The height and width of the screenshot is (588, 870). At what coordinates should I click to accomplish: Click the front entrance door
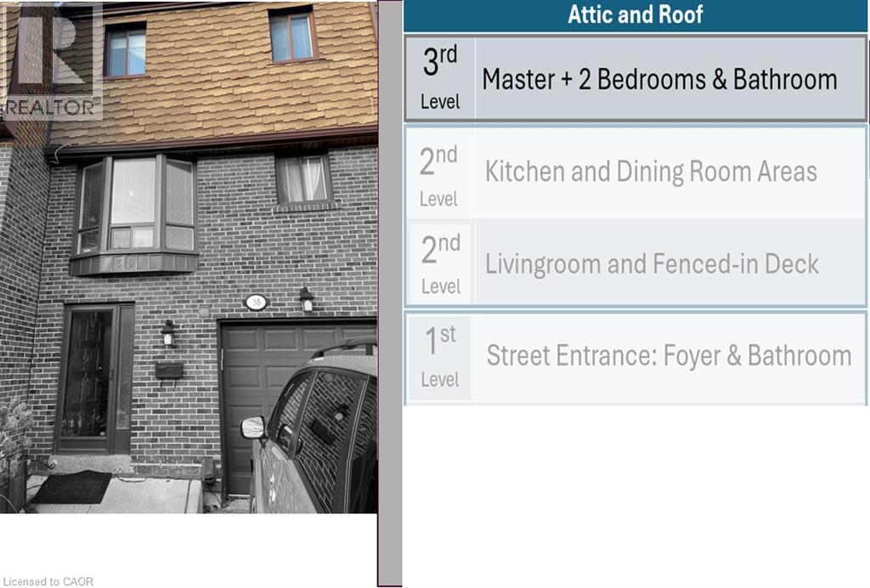click(x=94, y=378)
